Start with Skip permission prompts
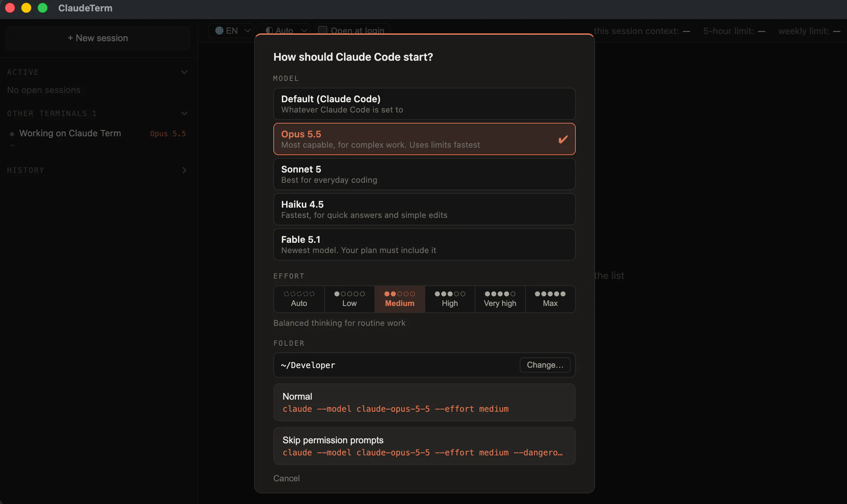Viewport: 847px width, 504px height. [x=424, y=446]
